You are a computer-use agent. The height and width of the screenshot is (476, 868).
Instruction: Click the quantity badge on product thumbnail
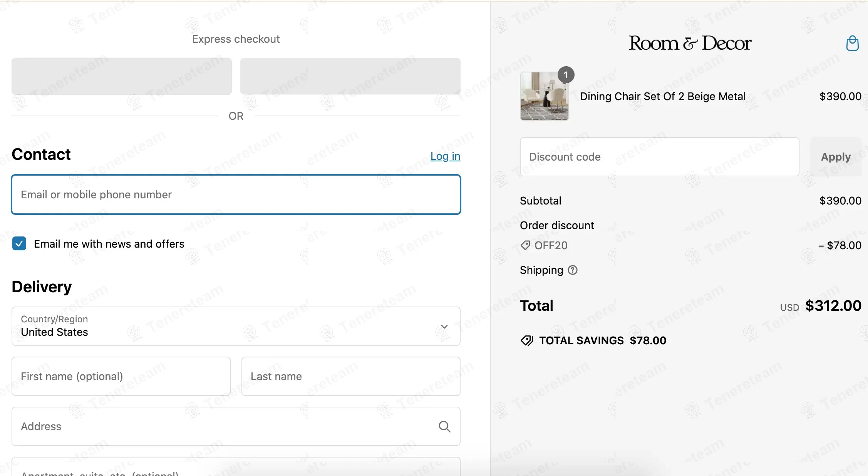[x=566, y=75]
